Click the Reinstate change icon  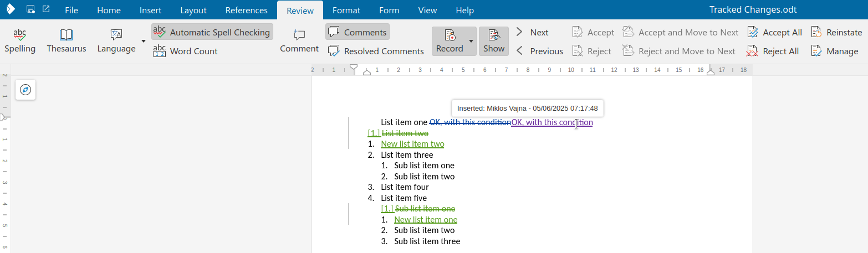[816, 32]
